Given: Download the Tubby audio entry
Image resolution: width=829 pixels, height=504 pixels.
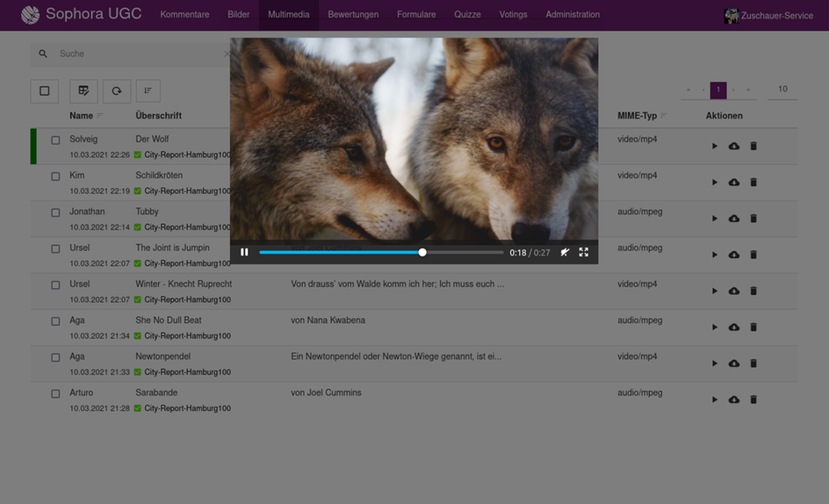Looking at the screenshot, I should click(x=734, y=219).
